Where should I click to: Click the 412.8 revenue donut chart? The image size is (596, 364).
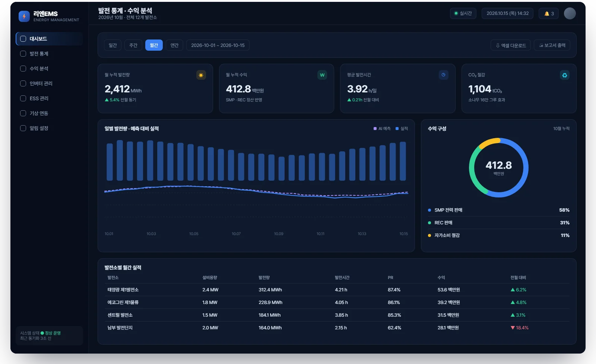click(498, 168)
